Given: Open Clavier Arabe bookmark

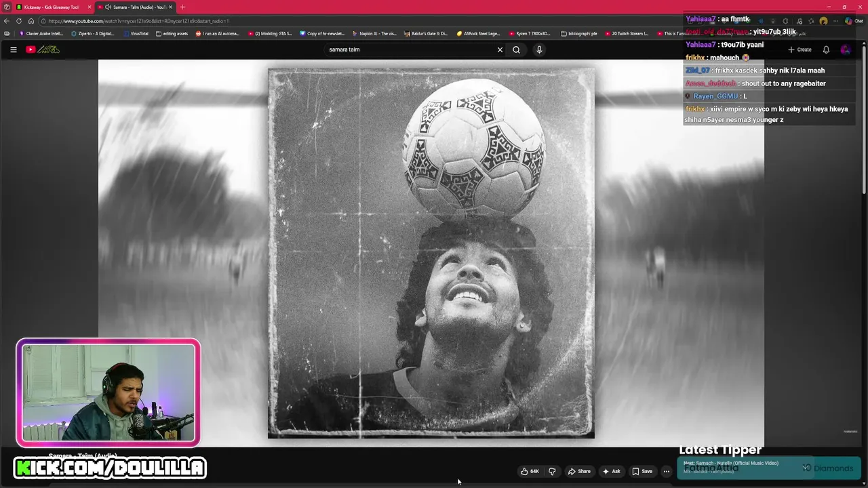Looking at the screenshot, I should coord(41,33).
